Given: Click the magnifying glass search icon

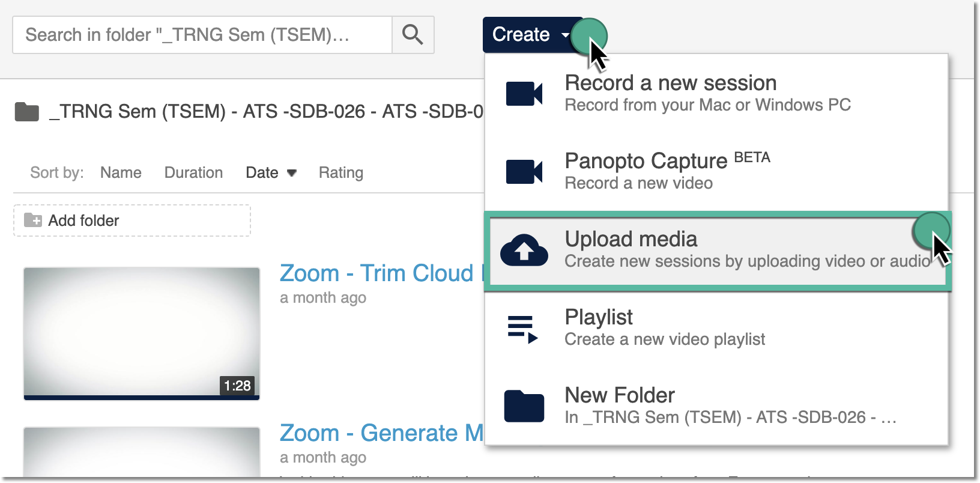Looking at the screenshot, I should [413, 35].
